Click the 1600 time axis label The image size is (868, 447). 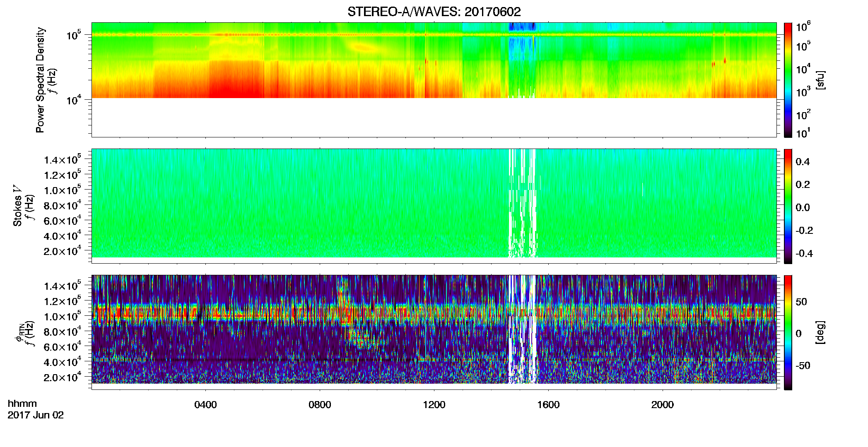tap(548, 405)
